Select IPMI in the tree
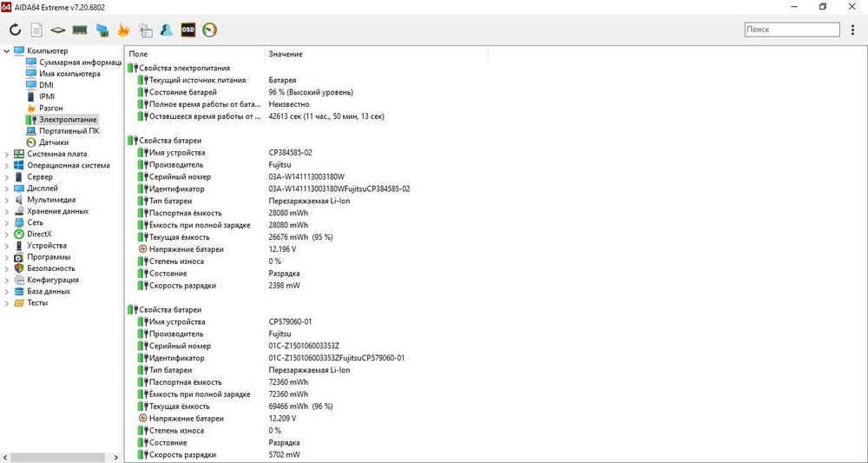 [47, 96]
